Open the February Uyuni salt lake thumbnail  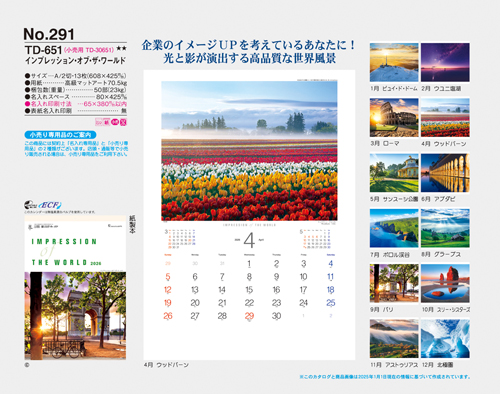pyautogui.click(x=445, y=62)
